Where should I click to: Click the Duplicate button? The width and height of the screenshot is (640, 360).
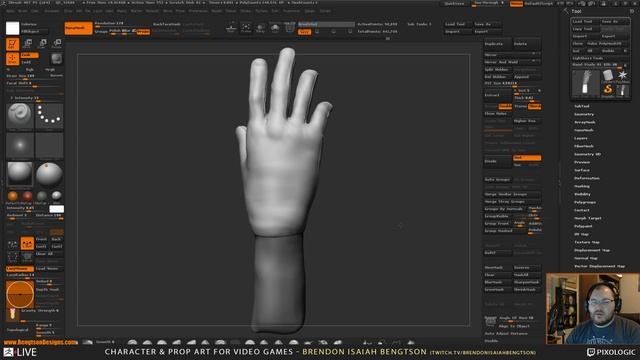(x=498, y=44)
